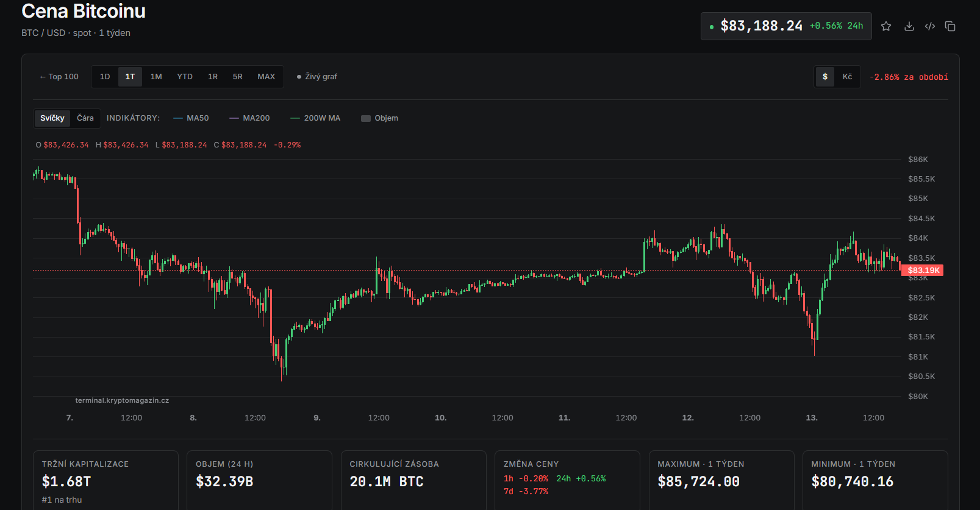
Task: Switch currency to Kč
Action: [848, 77]
